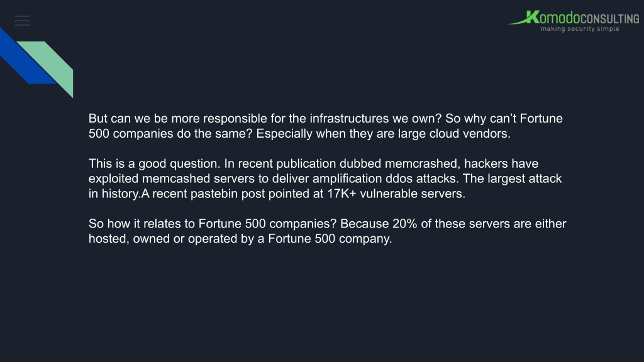Click the blue diagonal stripe shape
This screenshot has height=362, width=644.
[25, 57]
